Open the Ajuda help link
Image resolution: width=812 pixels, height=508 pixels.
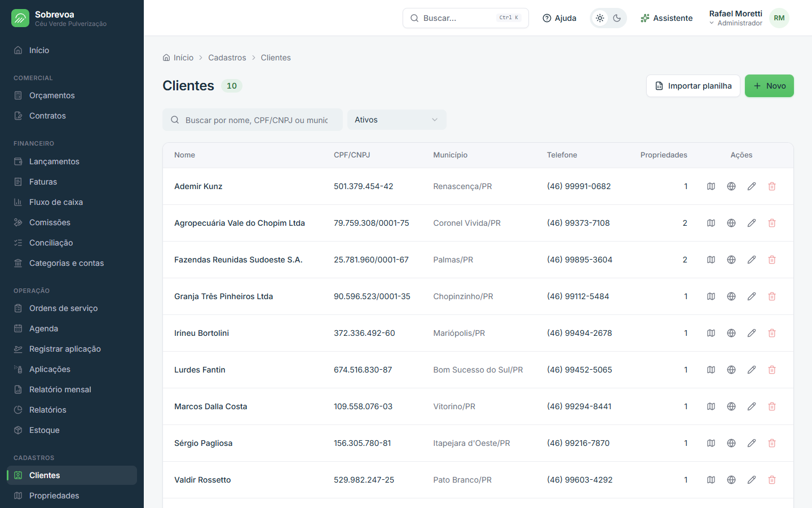click(559, 18)
